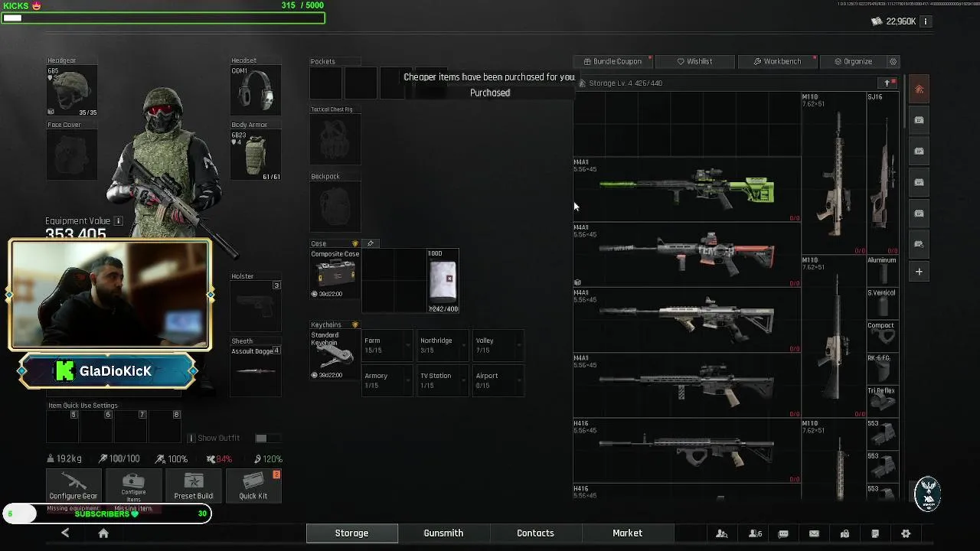The height and width of the screenshot is (551, 980).
Task: Click the white 1000 stack item
Action: 443,281
